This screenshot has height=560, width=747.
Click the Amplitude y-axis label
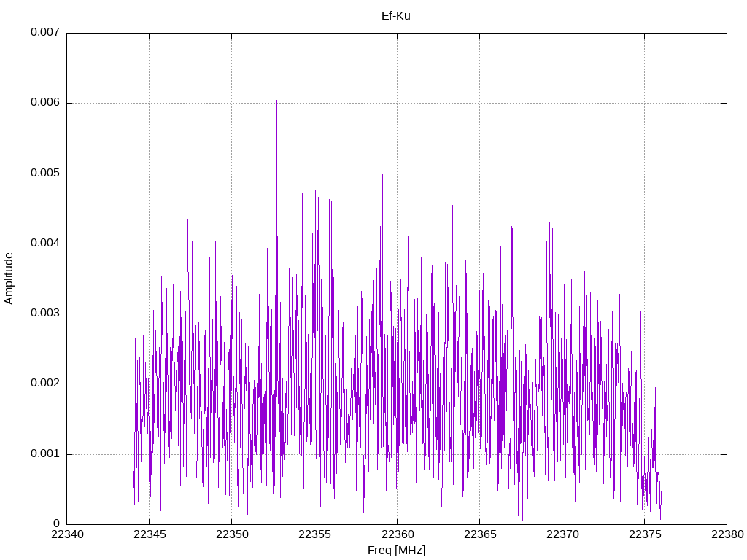coord(9,279)
